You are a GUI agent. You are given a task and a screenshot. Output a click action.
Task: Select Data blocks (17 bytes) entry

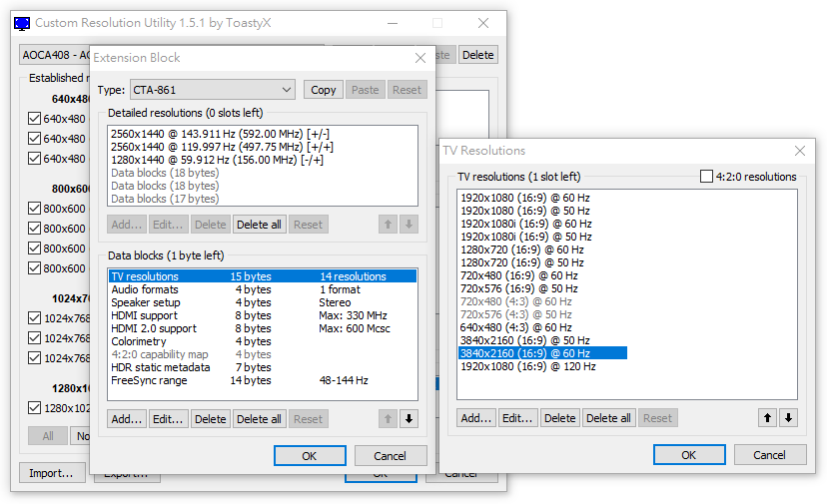pyautogui.click(x=165, y=199)
